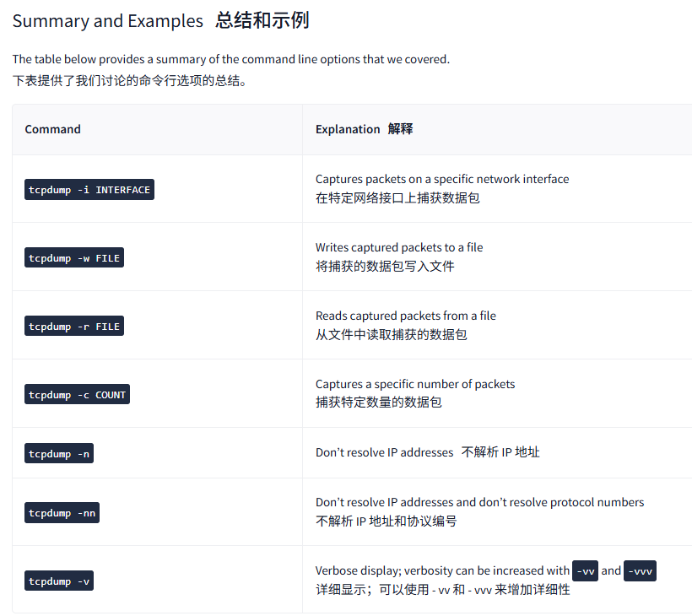The width and height of the screenshot is (692, 616).
Task: Click the 'tcpdump -c COUNT' code block
Action: (78, 394)
